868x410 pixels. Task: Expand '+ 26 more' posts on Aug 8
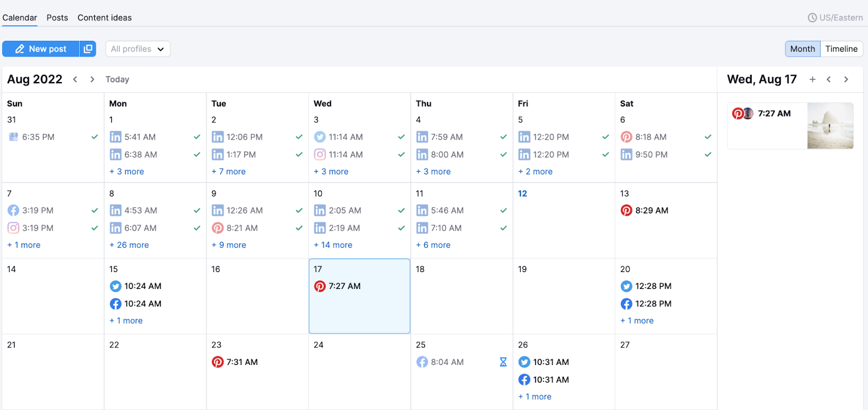[x=129, y=245]
